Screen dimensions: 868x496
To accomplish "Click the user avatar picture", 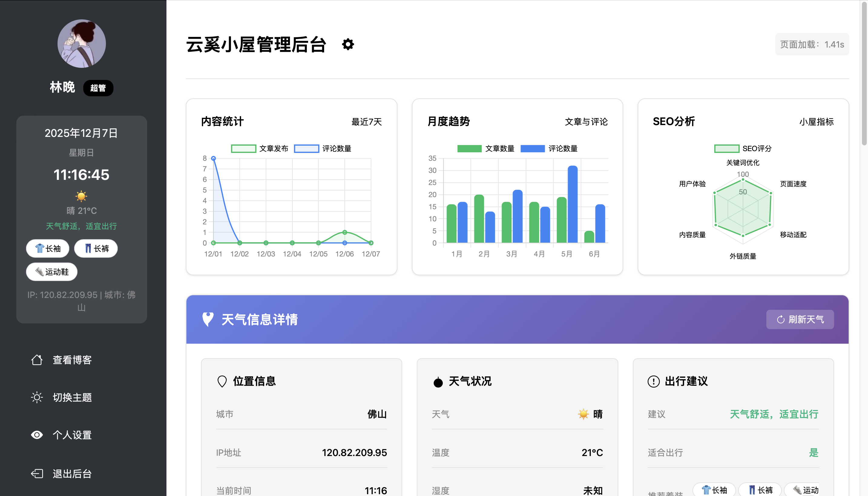I will (81, 44).
